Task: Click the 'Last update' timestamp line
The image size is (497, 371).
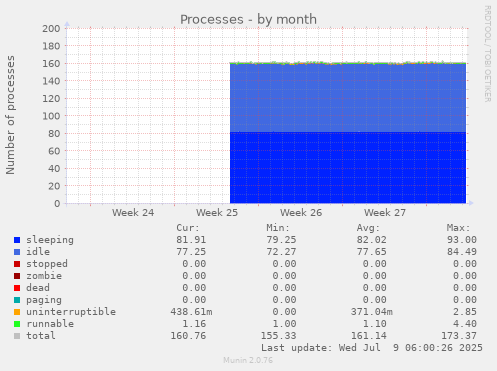Action: pyautogui.click(x=372, y=348)
